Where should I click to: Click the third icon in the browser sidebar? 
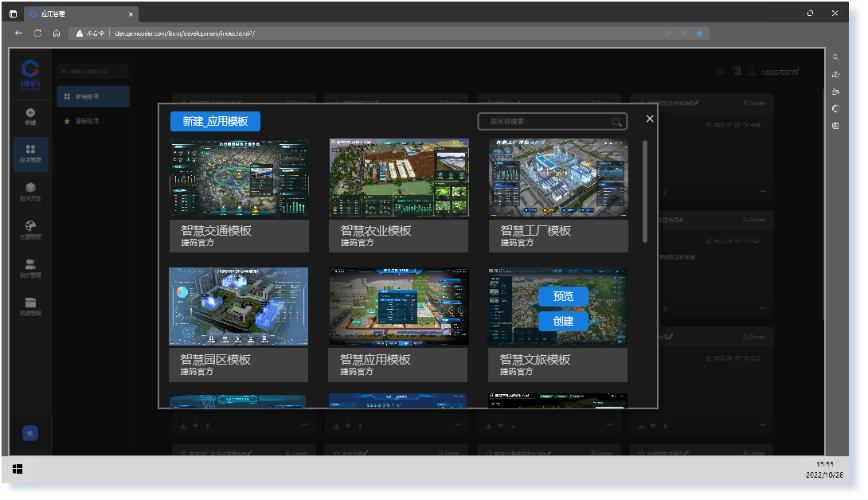click(835, 92)
